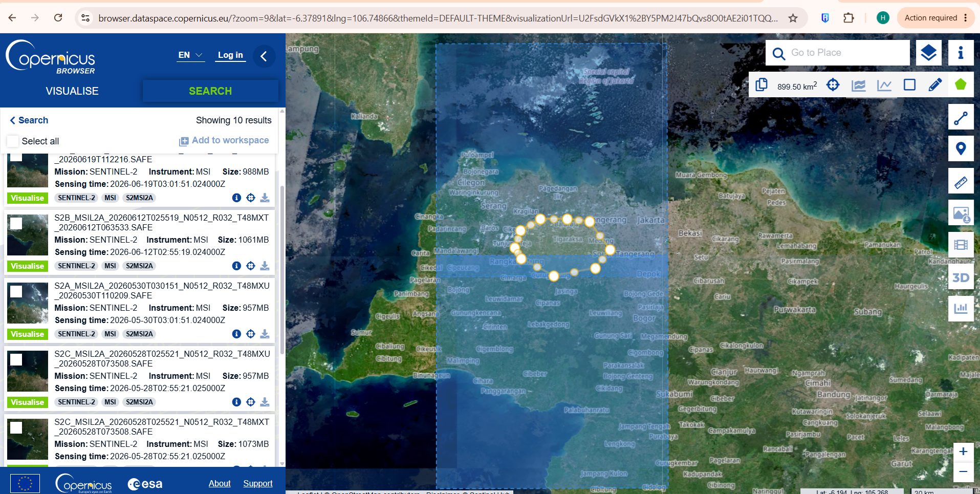The image size is (980, 494).
Task: Visualise the 2026-05-30 sensing product
Action: click(x=28, y=334)
